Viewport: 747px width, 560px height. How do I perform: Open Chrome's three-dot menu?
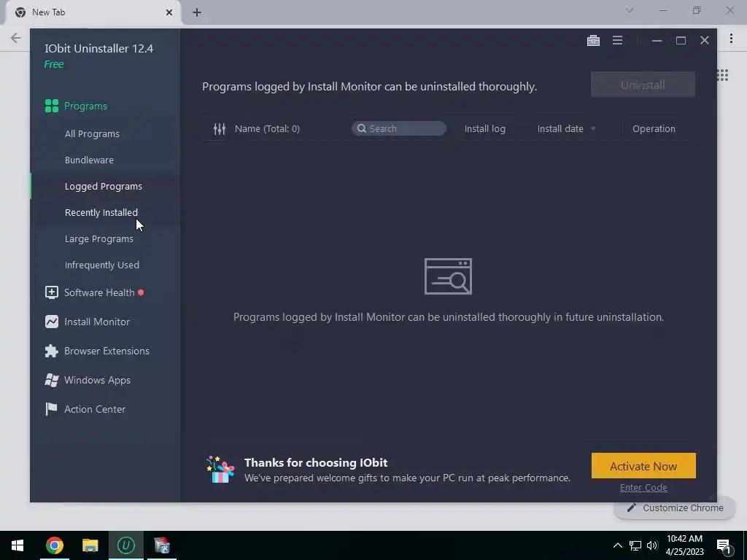[x=731, y=38]
